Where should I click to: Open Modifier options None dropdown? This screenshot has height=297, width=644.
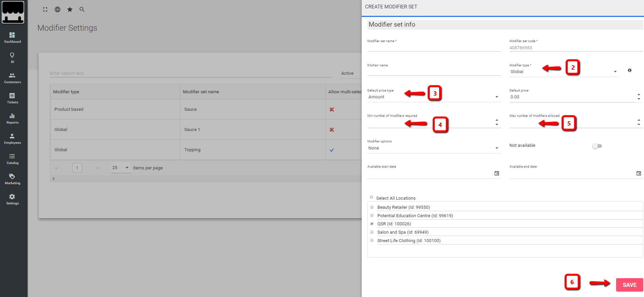(434, 148)
